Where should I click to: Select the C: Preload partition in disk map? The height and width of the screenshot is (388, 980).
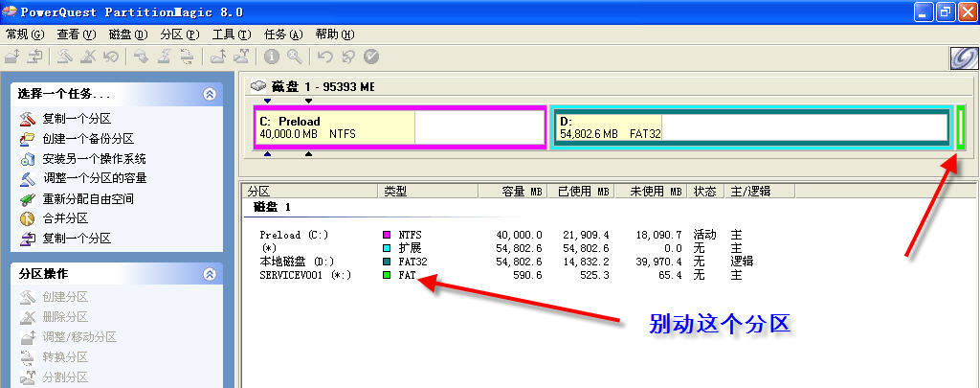(400, 127)
